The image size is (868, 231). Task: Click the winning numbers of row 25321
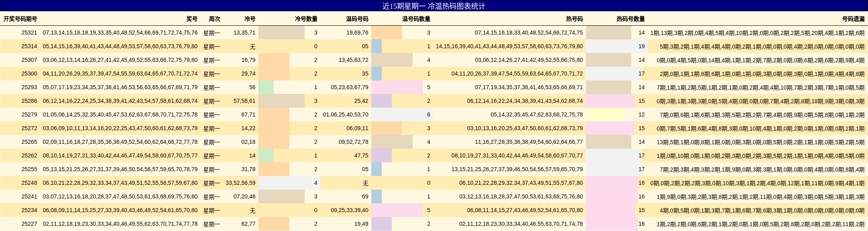pyautogui.click(x=120, y=33)
